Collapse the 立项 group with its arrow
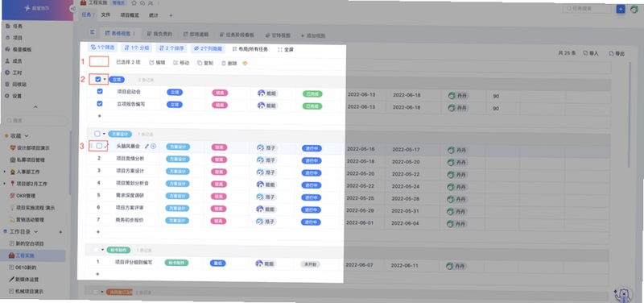The width and height of the screenshot is (644, 303). pos(105,79)
